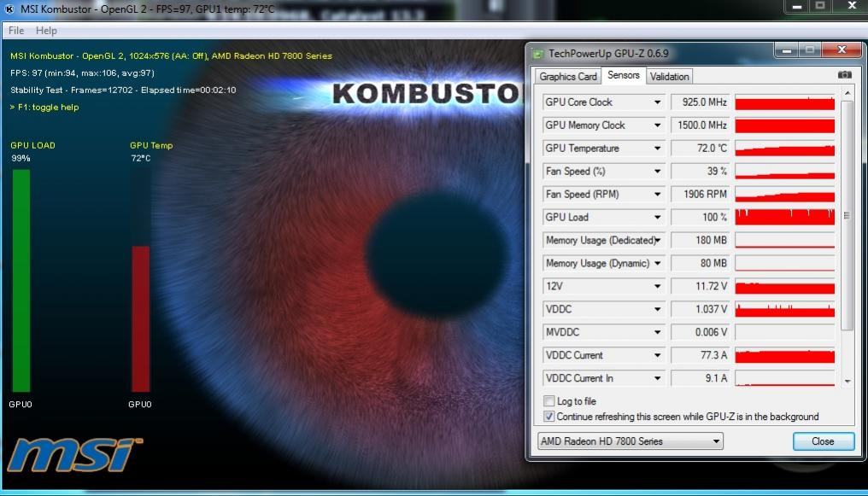868x496 pixels.
Task: Open the Fan Speed (%) sensor dropdown
Action: pos(657,172)
